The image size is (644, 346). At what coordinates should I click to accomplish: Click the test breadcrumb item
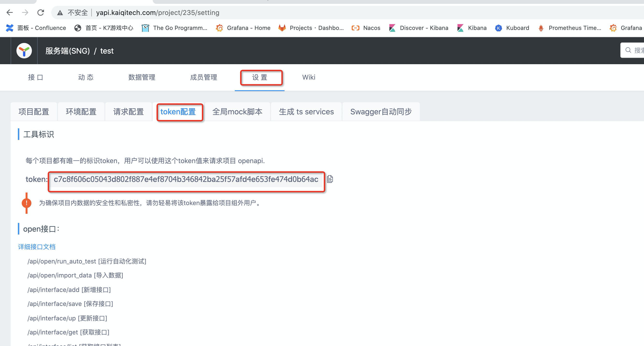click(x=107, y=51)
